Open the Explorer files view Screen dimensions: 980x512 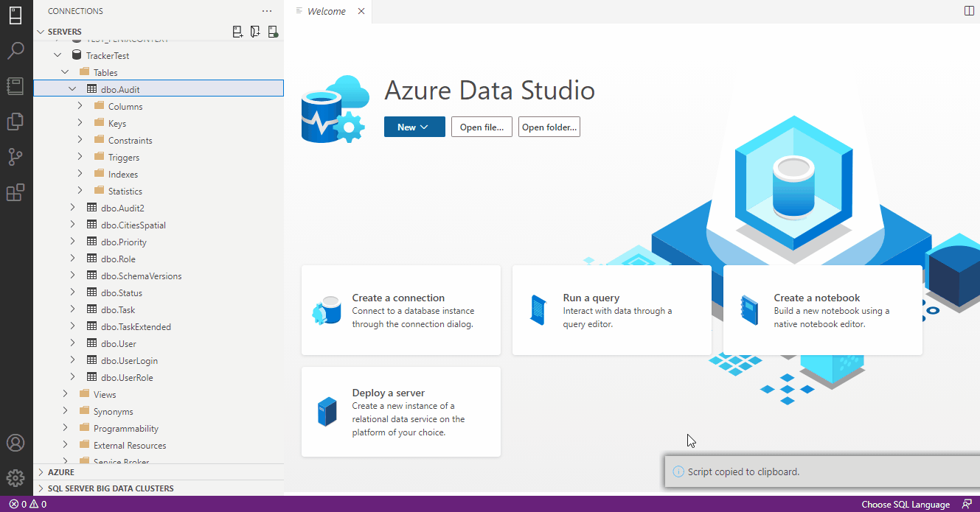tap(15, 122)
